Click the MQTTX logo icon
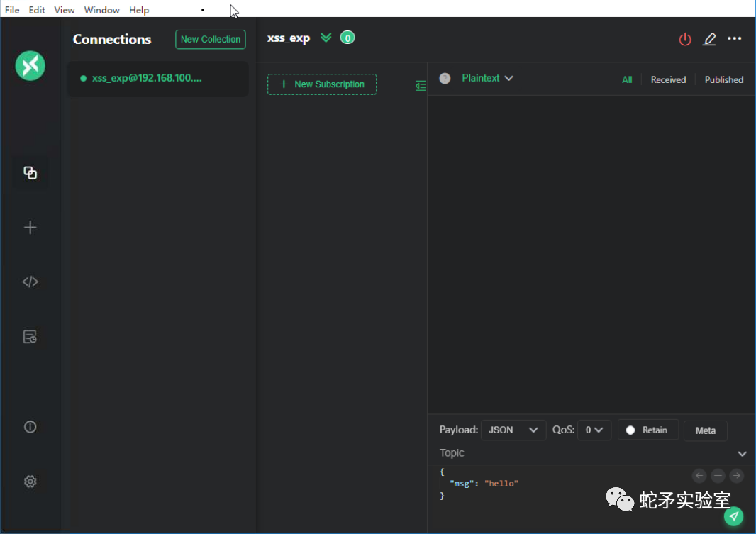The image size is (756, 534). [30, 65]
